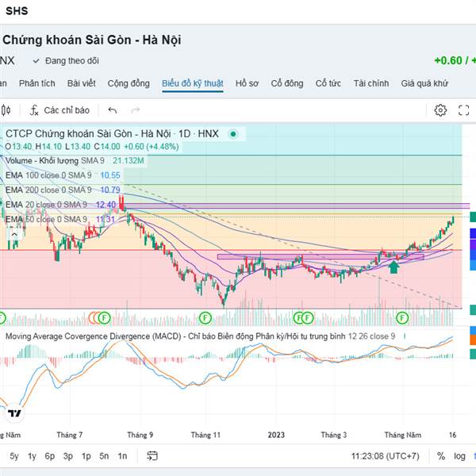Redo the chart action
This screenshot has width=476, height=476.
pyautogui.click(x=136, y=110)
